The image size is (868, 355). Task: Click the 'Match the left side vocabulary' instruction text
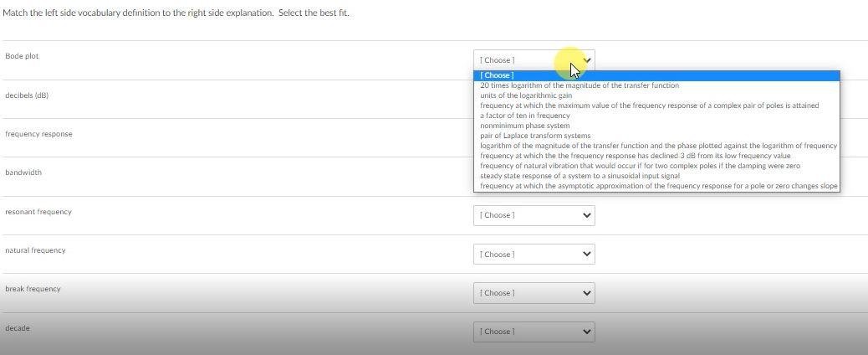coord(176,13)
